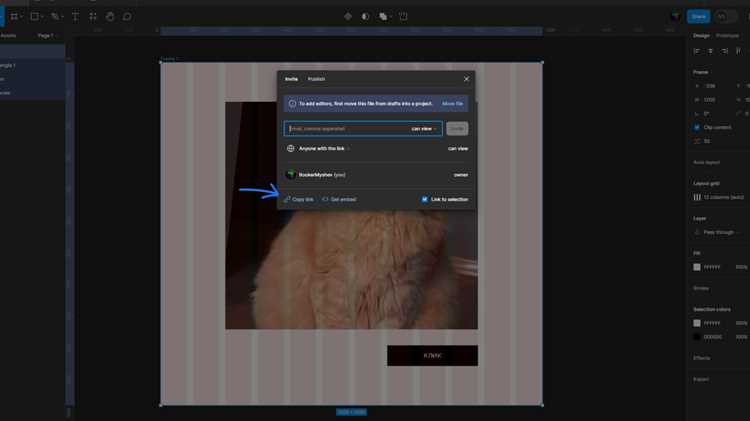Click the user avatar in the header
This screenshot has width=750, height=421.
point(675,17)
